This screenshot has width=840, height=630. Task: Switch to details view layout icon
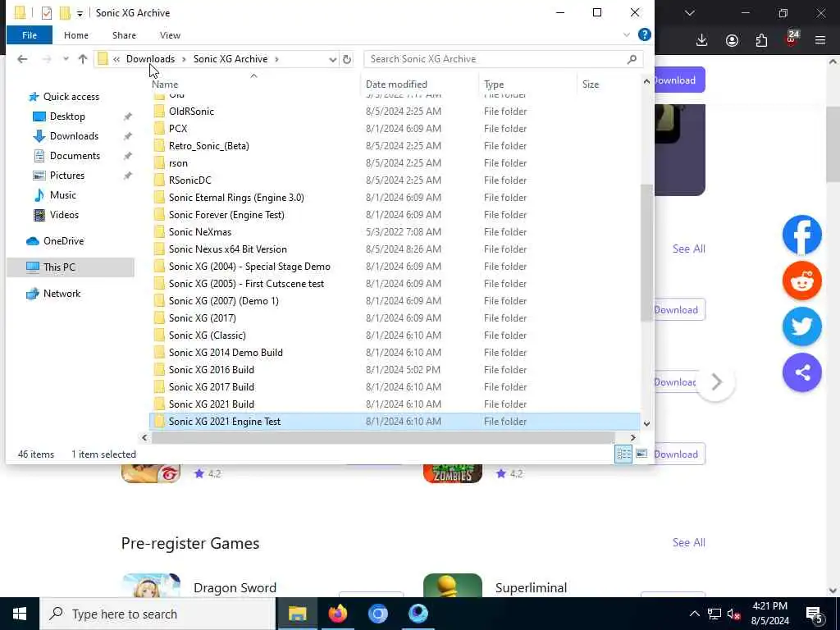pos(623,454)
